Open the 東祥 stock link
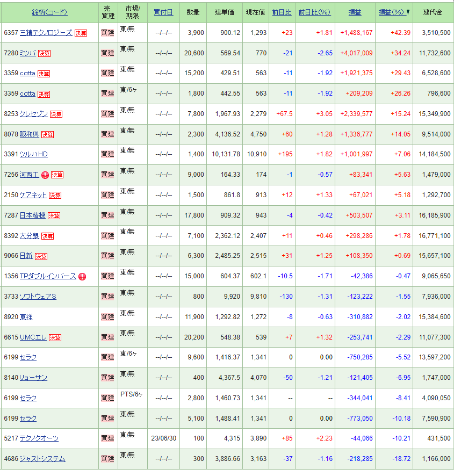 pyautogui.click(x=26, y=317)
